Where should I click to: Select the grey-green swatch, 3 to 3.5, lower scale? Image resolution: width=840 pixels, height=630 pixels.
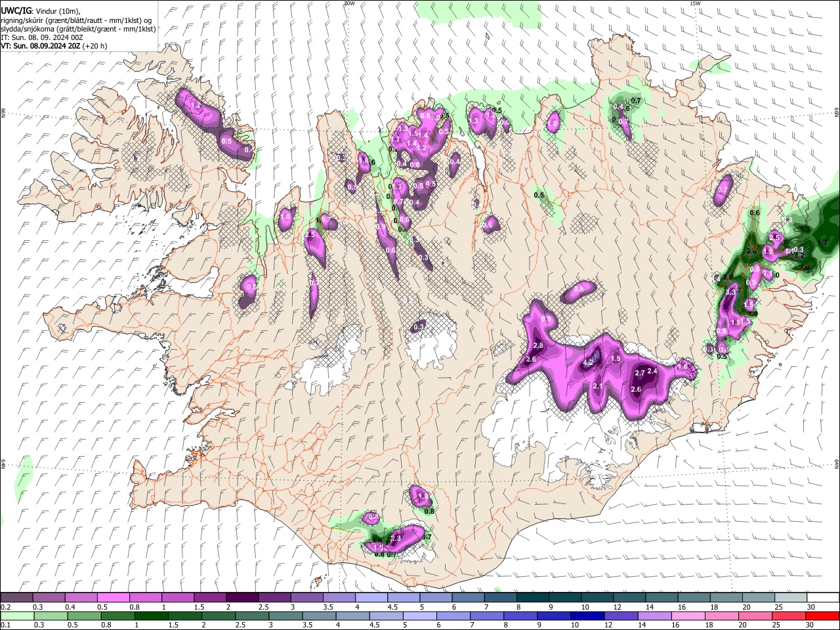[285, 616]
